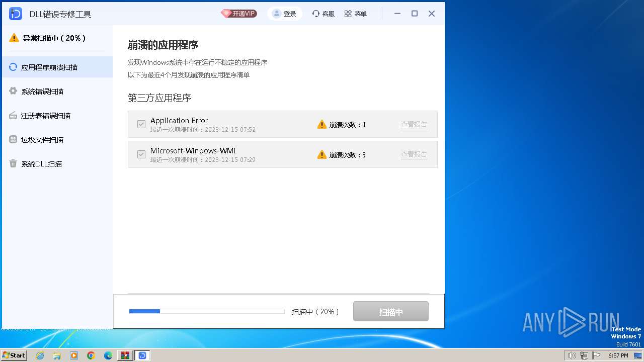The image size is (644, 362).
Task: Click the Application Error row title
Action: coord(179,120)
